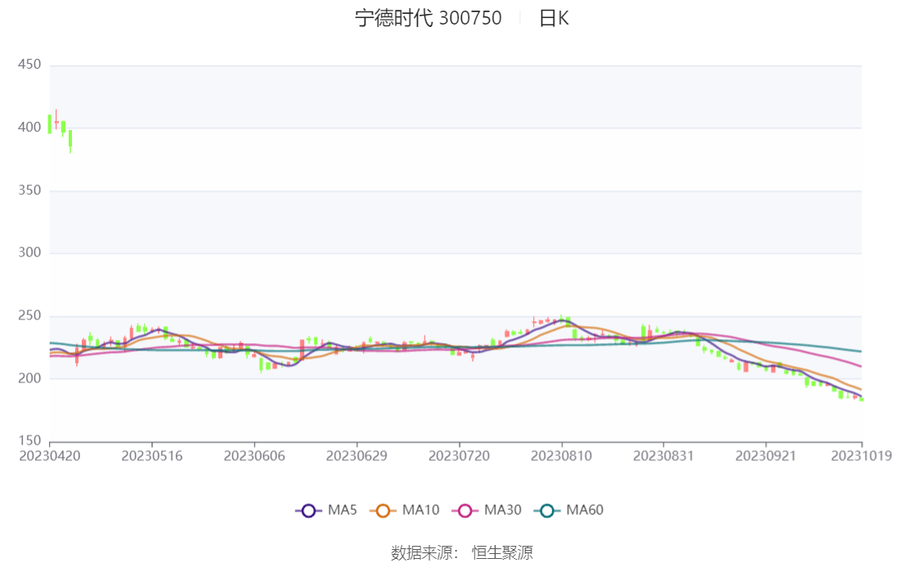This screenshot has width=924, height=563.
Task: Click the last candlestick at the chart's right edge
Action: (x=861, y=399)
